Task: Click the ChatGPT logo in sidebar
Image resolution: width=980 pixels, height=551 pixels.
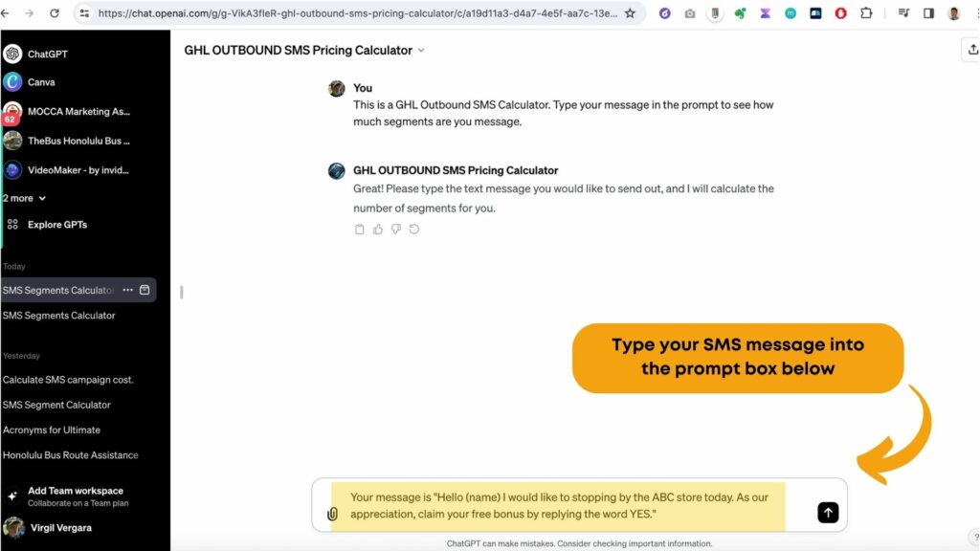Action: 12,54
